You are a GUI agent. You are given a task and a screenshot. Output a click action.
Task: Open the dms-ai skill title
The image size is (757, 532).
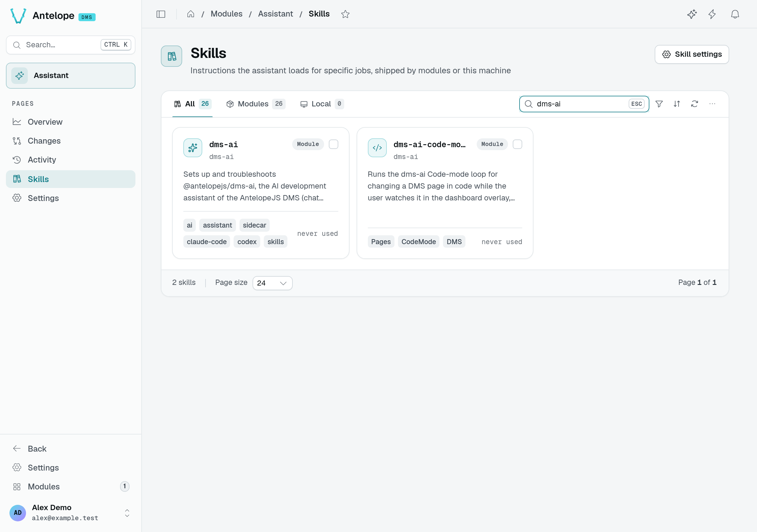tap(224, 144)
